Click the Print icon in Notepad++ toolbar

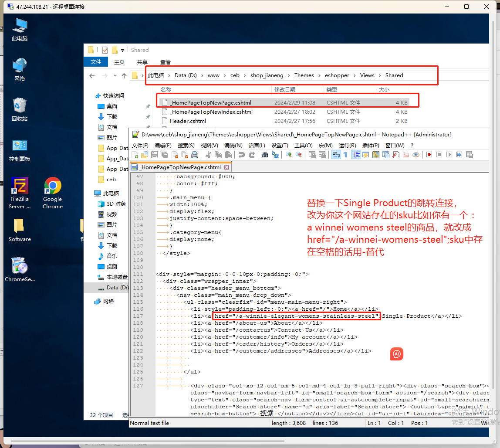pyautogui.click(x=195, y=155)
